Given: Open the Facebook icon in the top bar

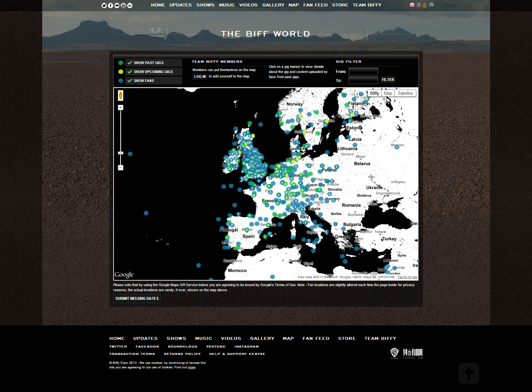Looking at the screenshot, I should [x=110, y=5].
